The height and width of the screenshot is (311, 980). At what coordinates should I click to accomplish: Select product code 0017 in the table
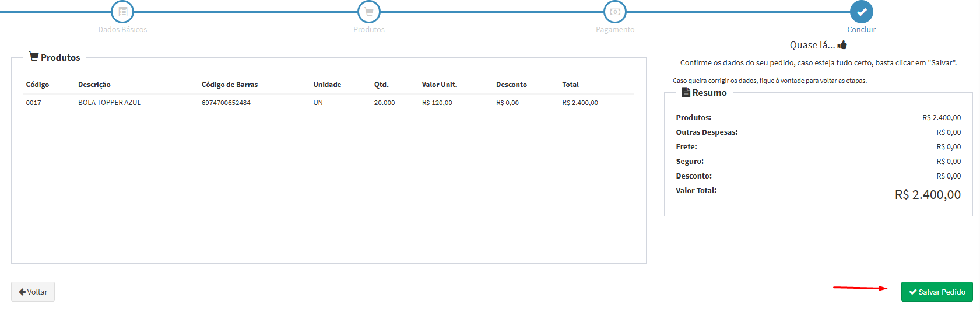tap(34, 103)
